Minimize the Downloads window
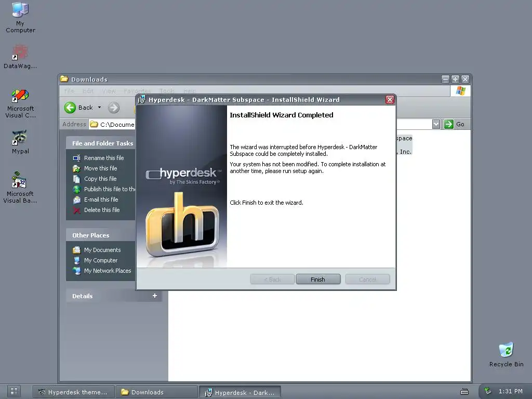Screen dimensions: 532x399 [445, 79]
